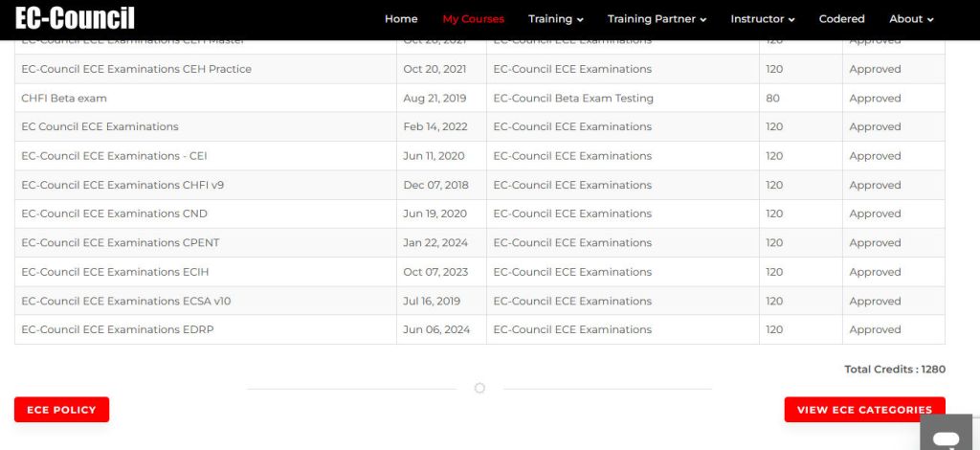Go to the Home menu item

pyautogui.click(x=401, y=19)
